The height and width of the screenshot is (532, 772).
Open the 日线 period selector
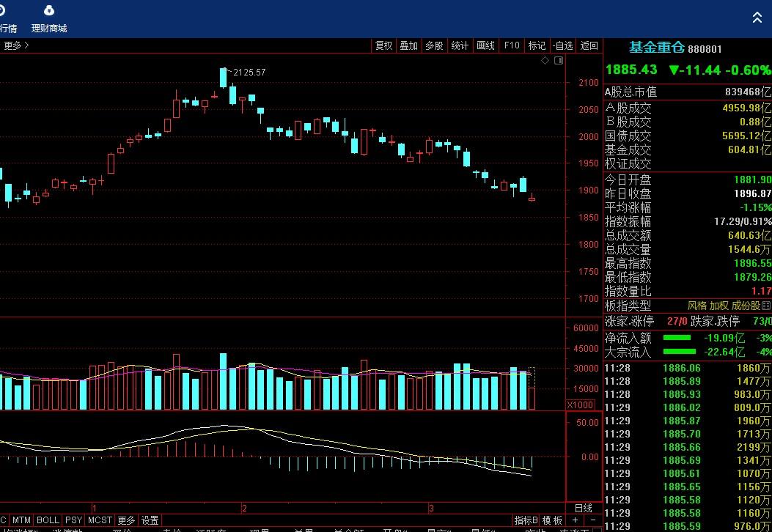pyautogui.click(x=583, y=508)
